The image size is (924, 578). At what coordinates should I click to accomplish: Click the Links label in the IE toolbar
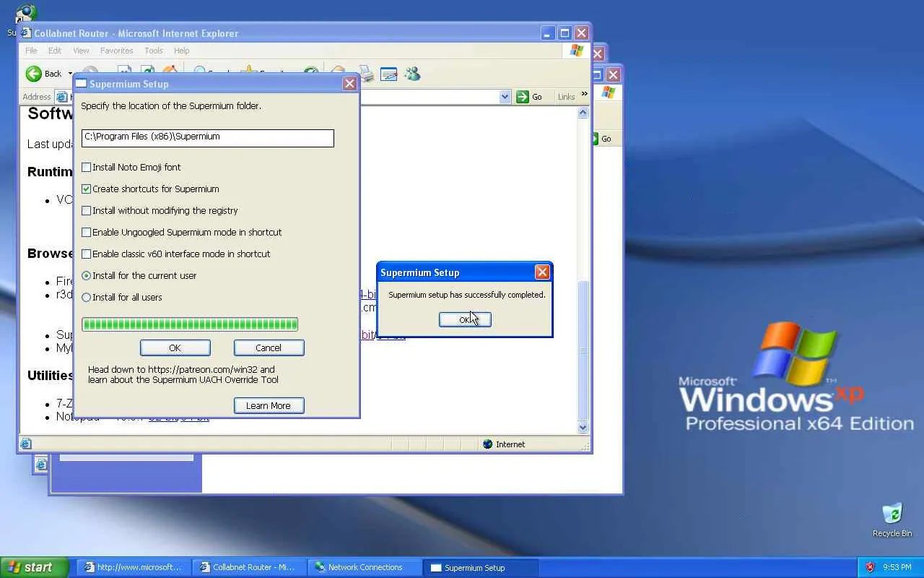tap(567, 97)
